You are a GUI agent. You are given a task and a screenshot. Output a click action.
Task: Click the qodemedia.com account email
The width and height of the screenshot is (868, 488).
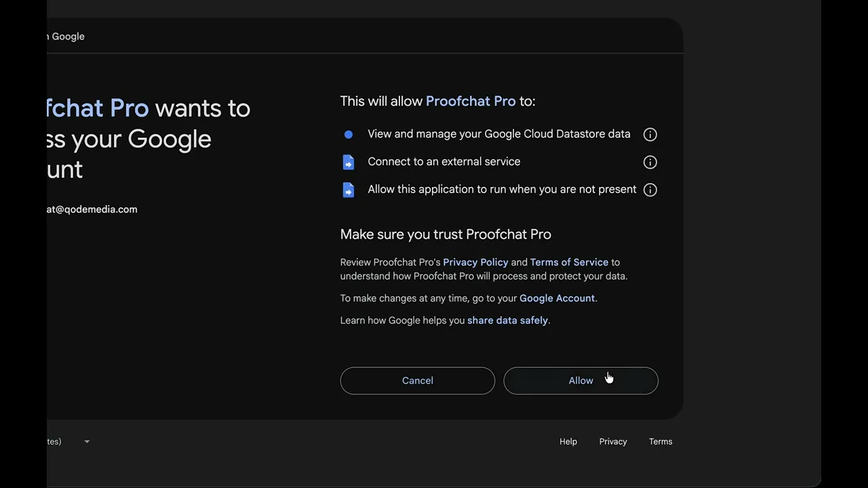tap(92, 209)
